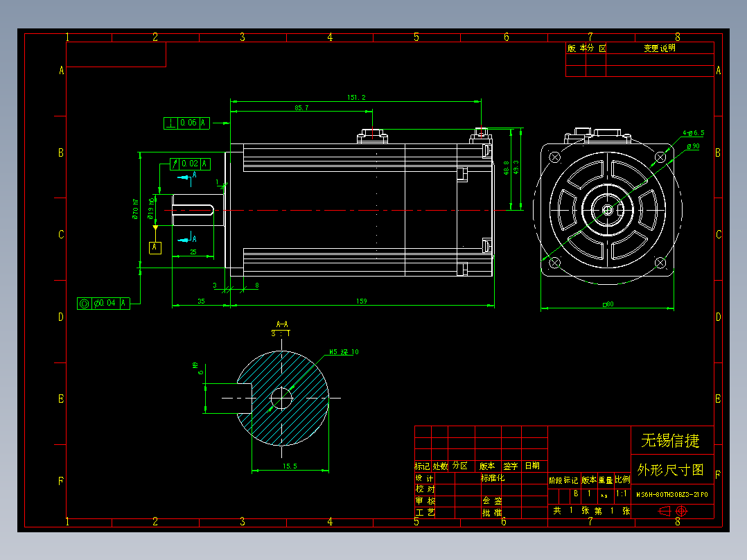The height and width of the screenshot is (560, 747).
Task: Select the circular runout frame 0.04 A
Action: 104,302
